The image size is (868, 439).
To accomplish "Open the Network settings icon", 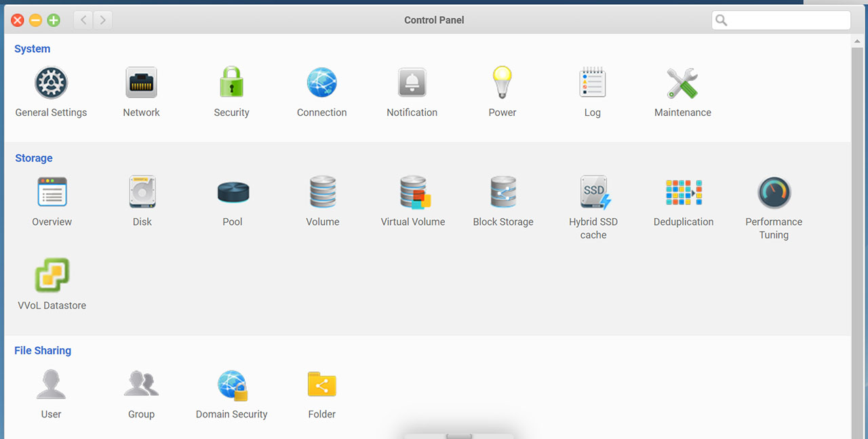I will tap(141, 83).
